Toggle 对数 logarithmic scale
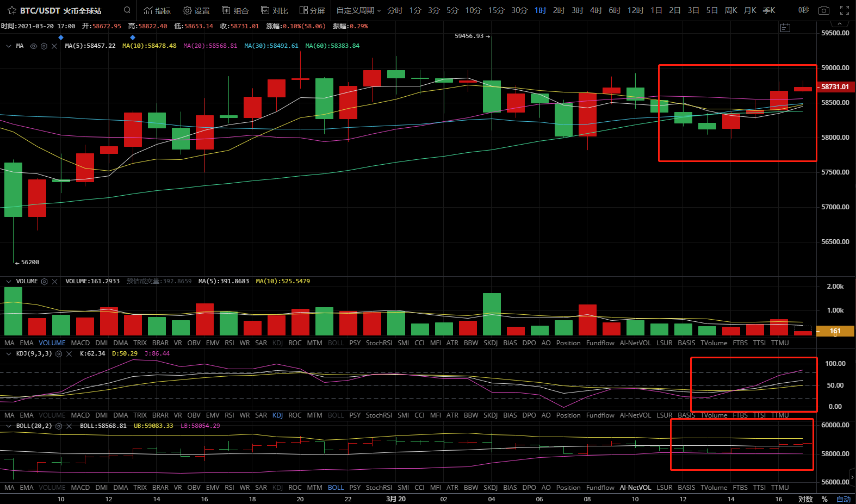856x504 pixels. coord(805,499)
